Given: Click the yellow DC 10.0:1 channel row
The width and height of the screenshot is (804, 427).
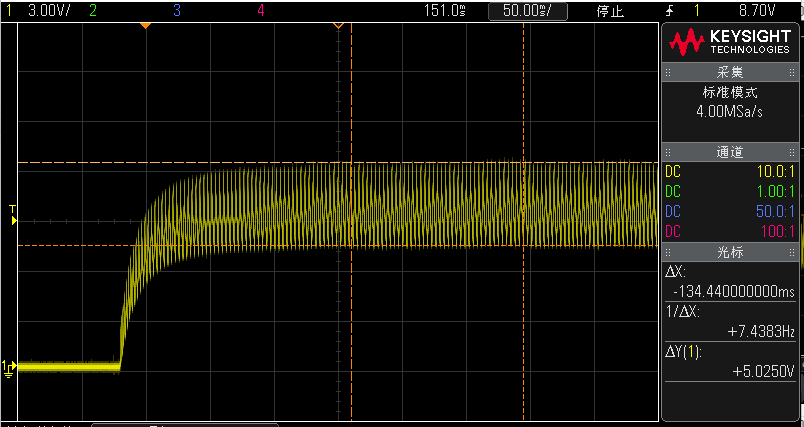Looking at the screenshot, I should coord(730,171).
